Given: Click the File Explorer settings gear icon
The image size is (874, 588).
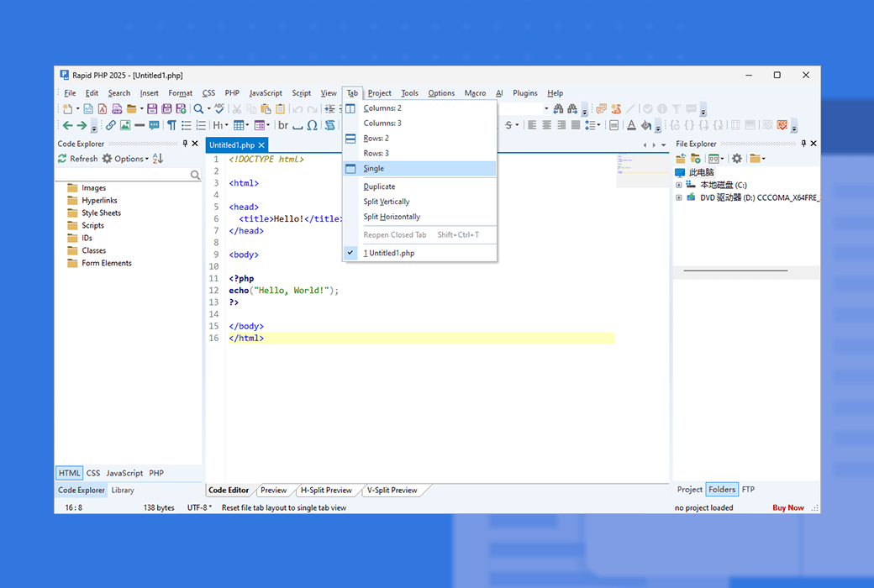Looking at the screenshot, I should tap(737, 159).
